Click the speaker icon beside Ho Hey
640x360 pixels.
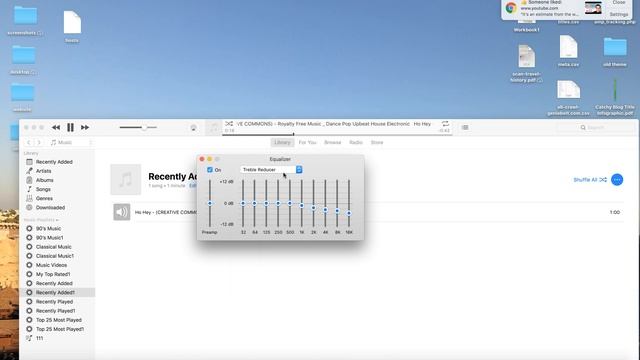122,212
